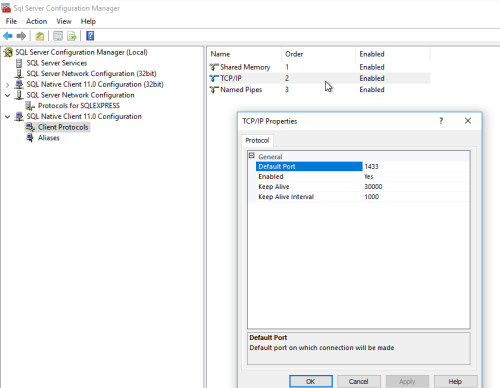Go back with the blue left arrow
The height and width of the screenshot is (388, 500).
pos(8,36)
